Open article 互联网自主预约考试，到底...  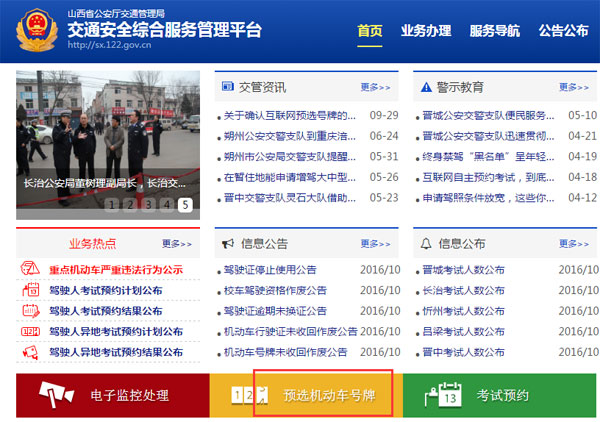point(488,177)
